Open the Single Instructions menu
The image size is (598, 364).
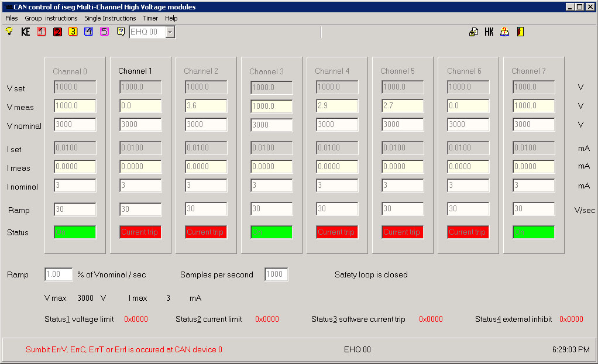pyautogui.click(x=110, y=18)
